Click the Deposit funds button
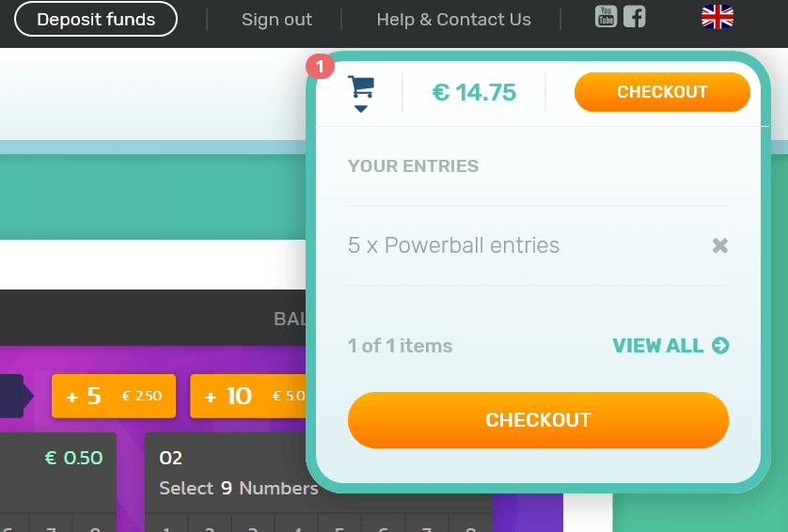Viewport: 788px width, 532px height. click(x=96, y=19)
